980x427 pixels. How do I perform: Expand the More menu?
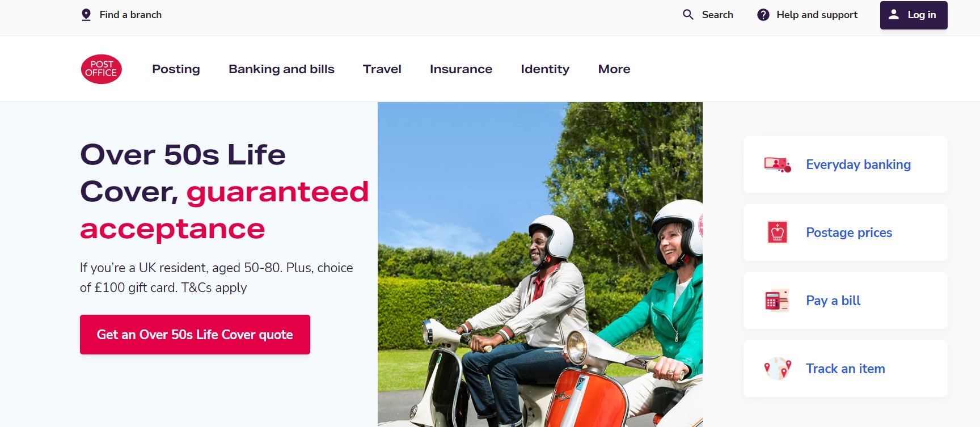pos(614,69)
